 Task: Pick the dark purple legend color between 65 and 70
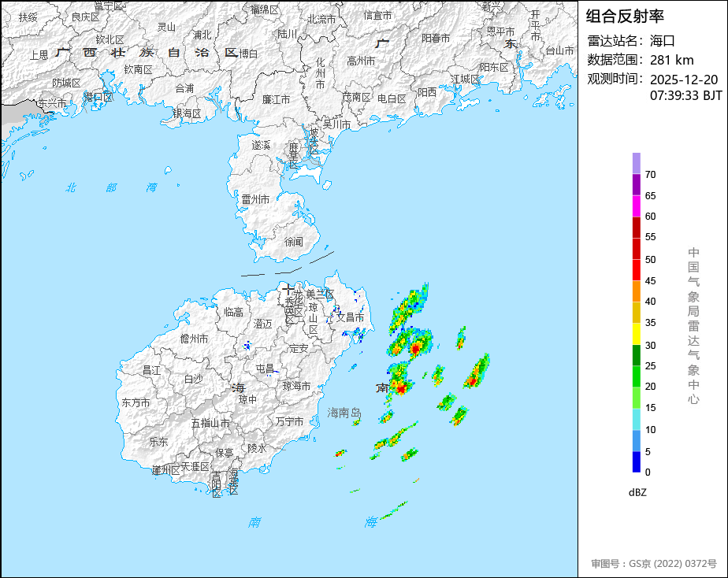[636, 184]
